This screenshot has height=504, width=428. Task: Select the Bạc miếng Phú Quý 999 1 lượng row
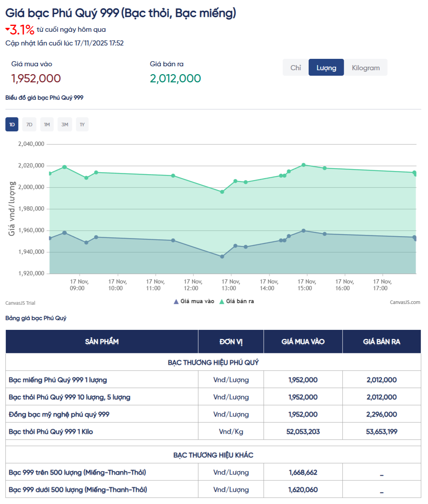click(x=58, y=380)
